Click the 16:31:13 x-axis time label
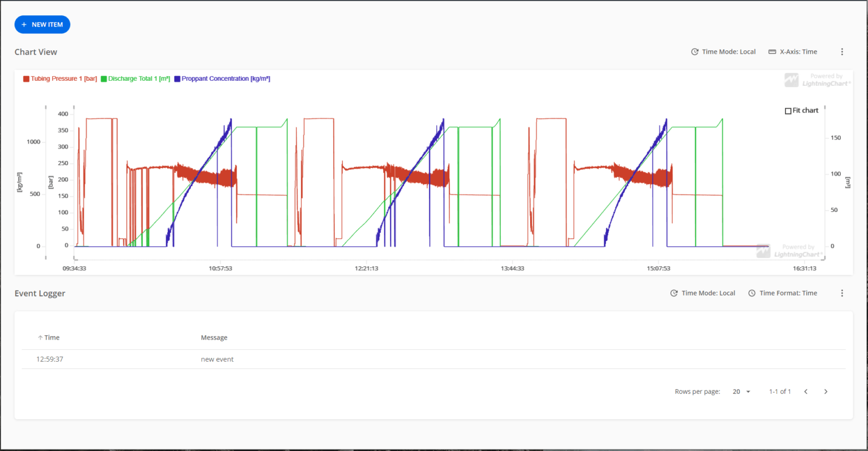This screenshot has height=451, width=868. point(805,268)
